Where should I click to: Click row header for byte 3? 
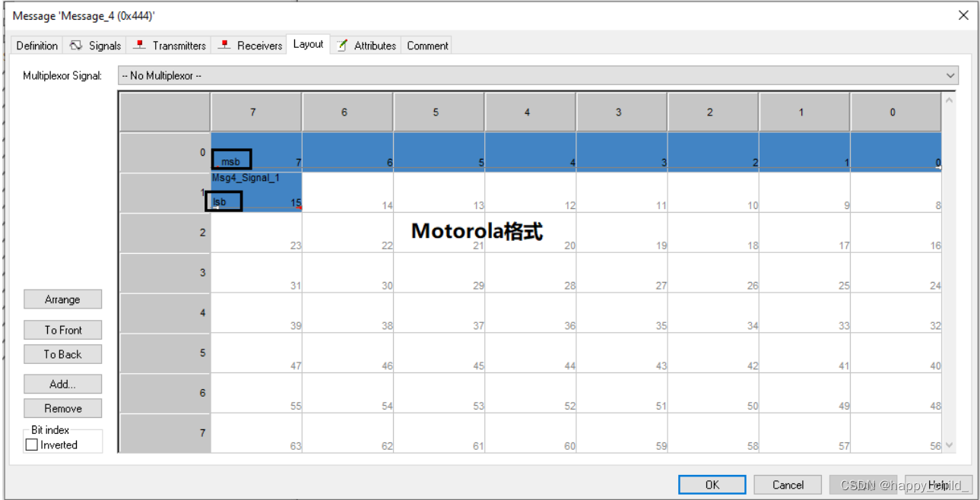pos(165,273)
